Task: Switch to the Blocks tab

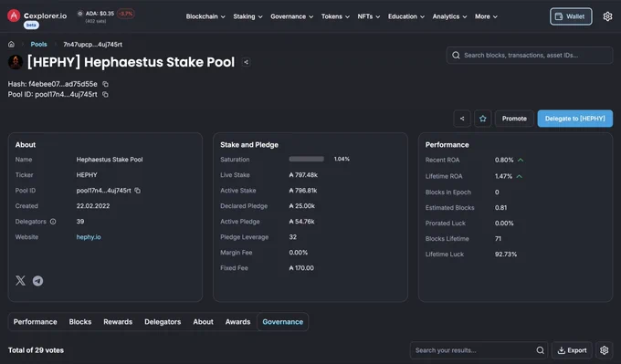Action: click(x=80, y=322)
